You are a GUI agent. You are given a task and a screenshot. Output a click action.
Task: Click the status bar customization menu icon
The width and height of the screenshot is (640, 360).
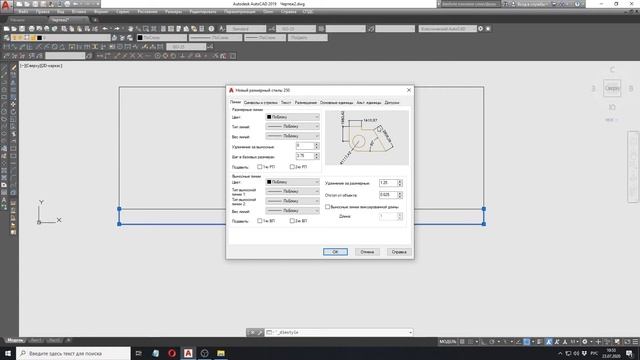635,342
